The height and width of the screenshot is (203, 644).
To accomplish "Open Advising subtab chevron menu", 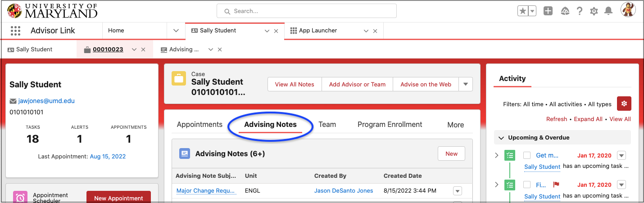I will [210, 50].
